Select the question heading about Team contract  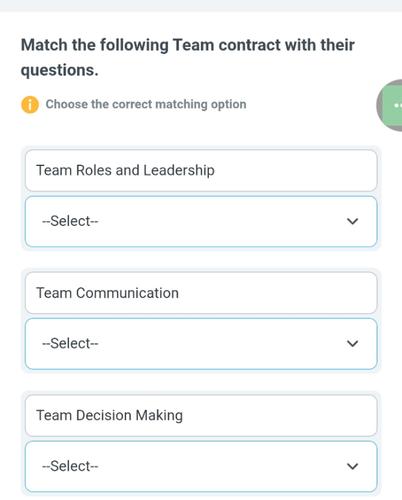(188, 57)
